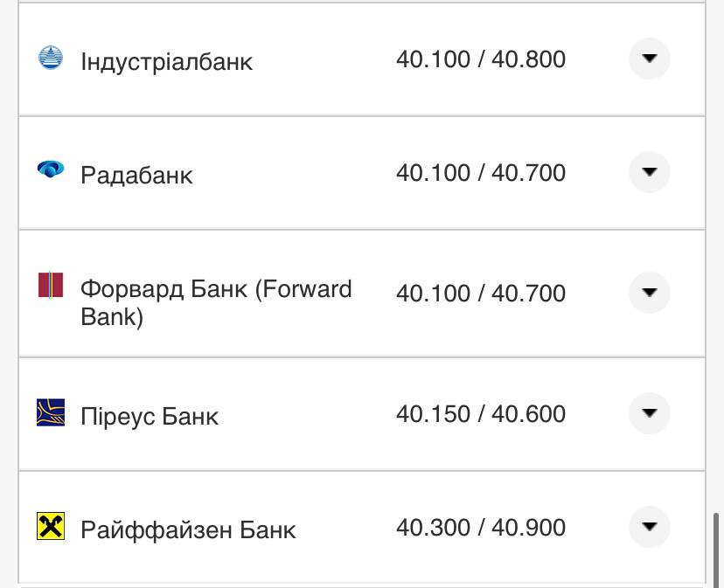Open Форвард Банк (Forward Bank) page
The image size is (724, 588).
point(216,303)
